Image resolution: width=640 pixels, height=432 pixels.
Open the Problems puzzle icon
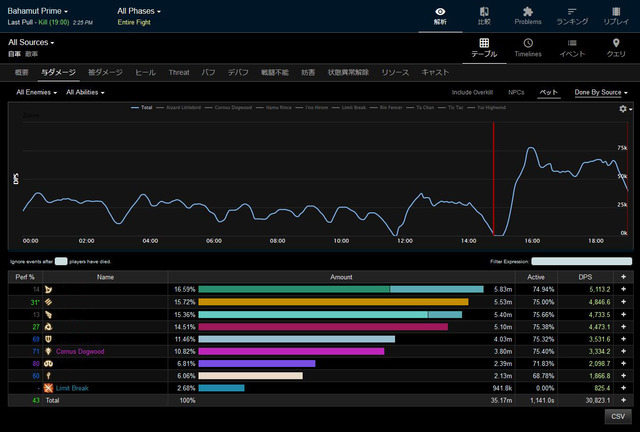point(528,11)
